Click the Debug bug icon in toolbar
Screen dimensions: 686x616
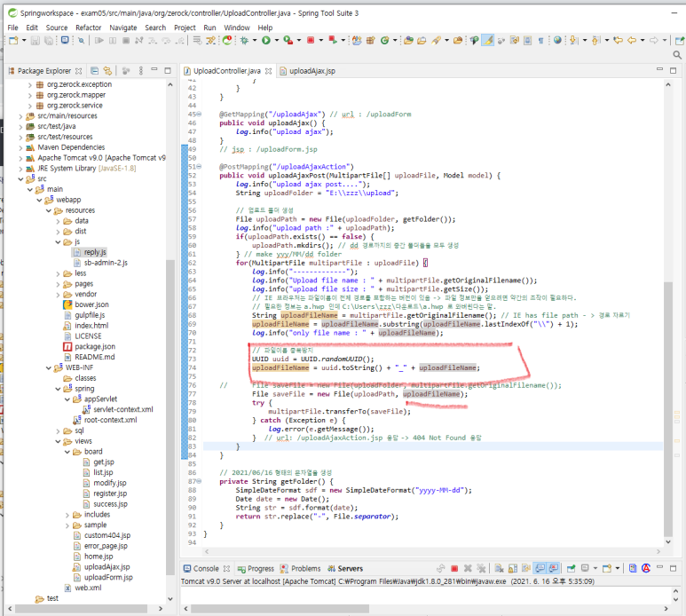pos(244,40)
